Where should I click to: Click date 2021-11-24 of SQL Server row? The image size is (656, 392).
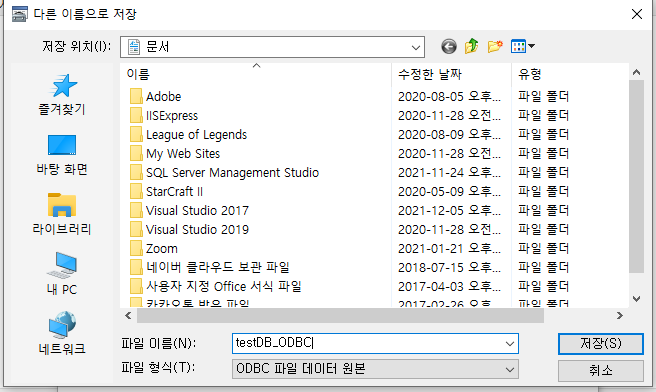449,172
